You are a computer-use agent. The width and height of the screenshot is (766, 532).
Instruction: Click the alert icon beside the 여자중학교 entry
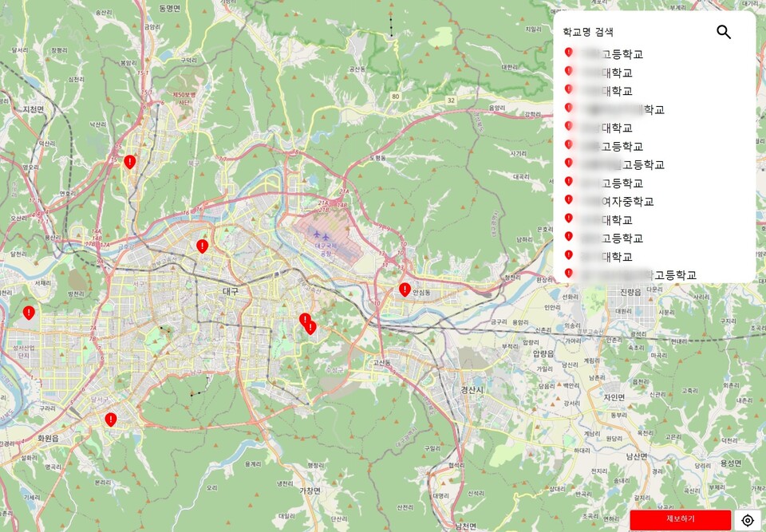(569, 200)
